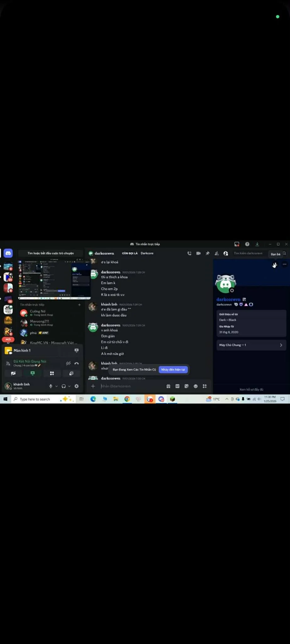Disconnect from the voice channel
The height and width of the screenshot is (644, 290).
pyautogui.click(x=76, y=363)
